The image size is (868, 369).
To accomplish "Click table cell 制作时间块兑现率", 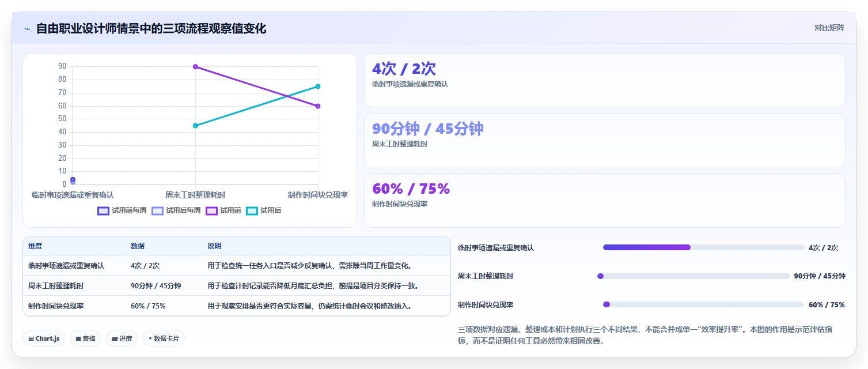I will click(x=56, y=306).
